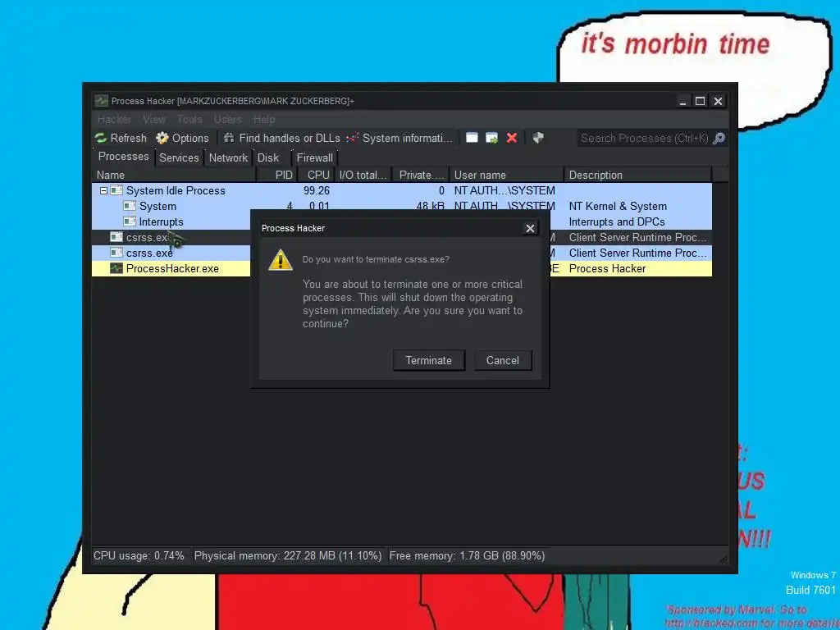Open Options from the toolbar
Viewport: 840px width, 630px height.
(x=182, y=138)
